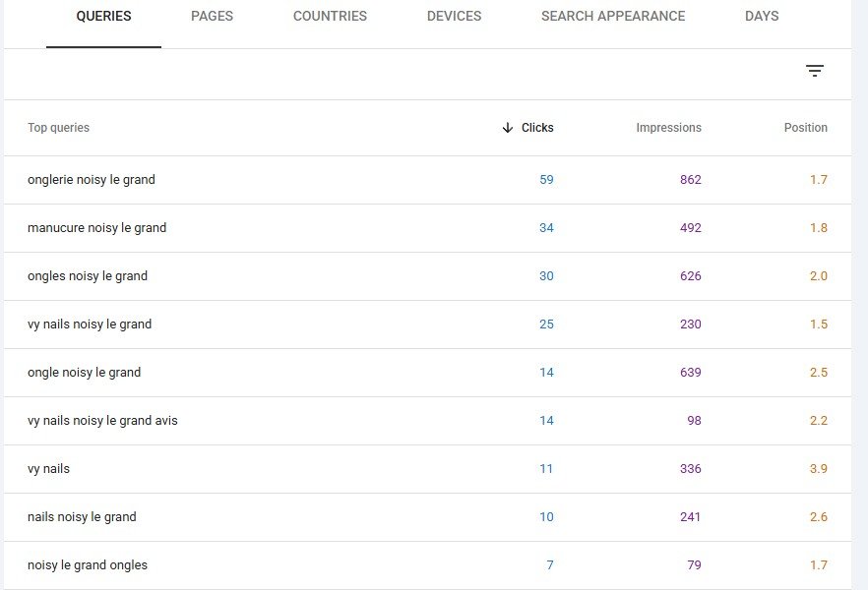Select query 'onglerie noisy le grand'
Image resolution: width=868 pixels, height=590 pixels.
(92, 180)
